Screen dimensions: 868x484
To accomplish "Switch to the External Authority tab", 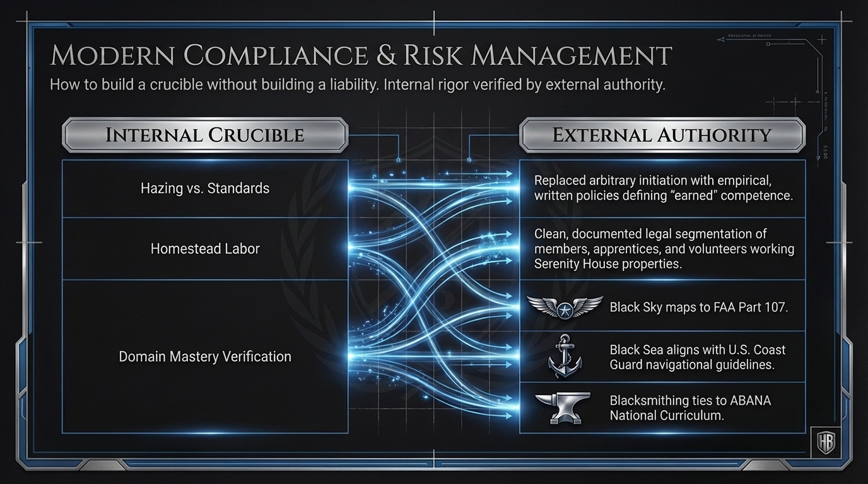I will click(661, 135).
